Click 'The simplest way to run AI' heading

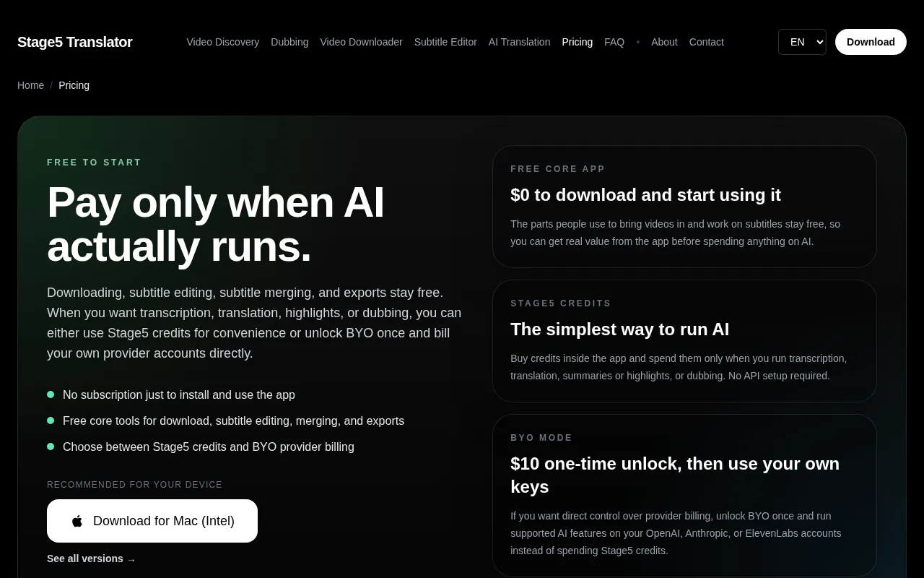[619, 329]
